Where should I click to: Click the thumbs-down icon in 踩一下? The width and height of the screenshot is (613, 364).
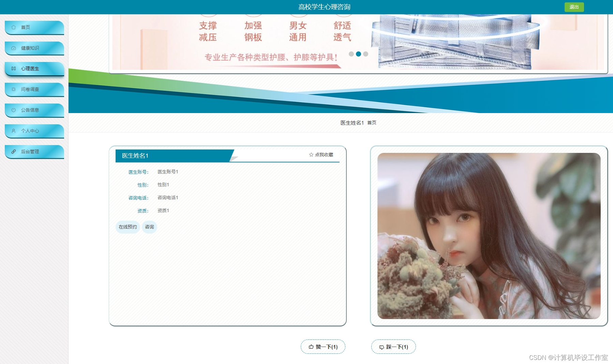coord(382,347)
